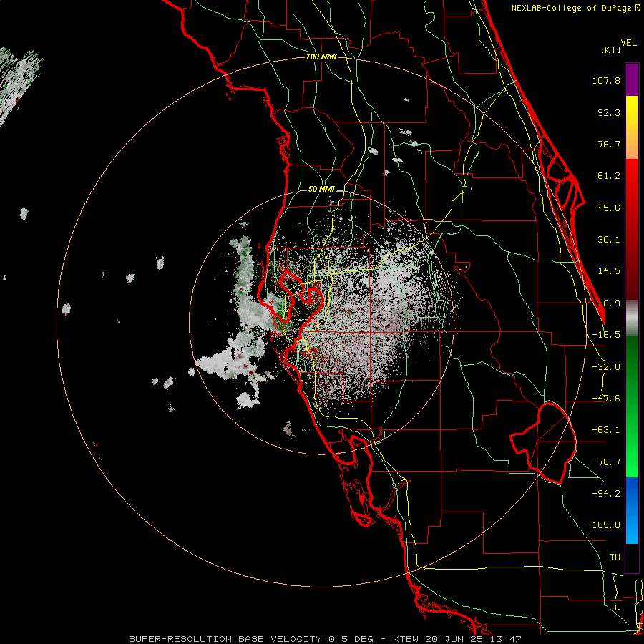Screen dimensions: 644x644
Task: Click the -94.2 legend value
Action: click(x=606, y=494)
